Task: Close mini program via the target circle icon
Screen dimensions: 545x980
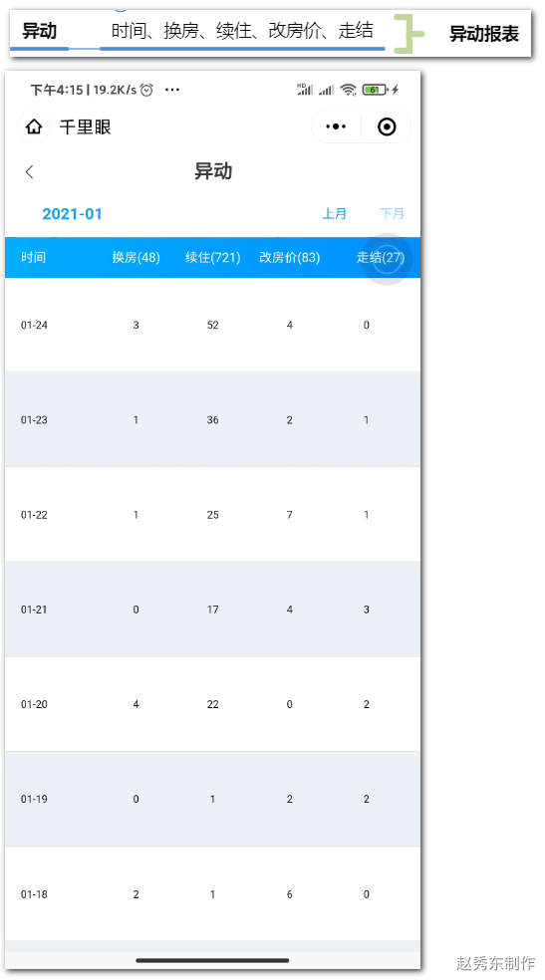Action: tap(387, 127)
